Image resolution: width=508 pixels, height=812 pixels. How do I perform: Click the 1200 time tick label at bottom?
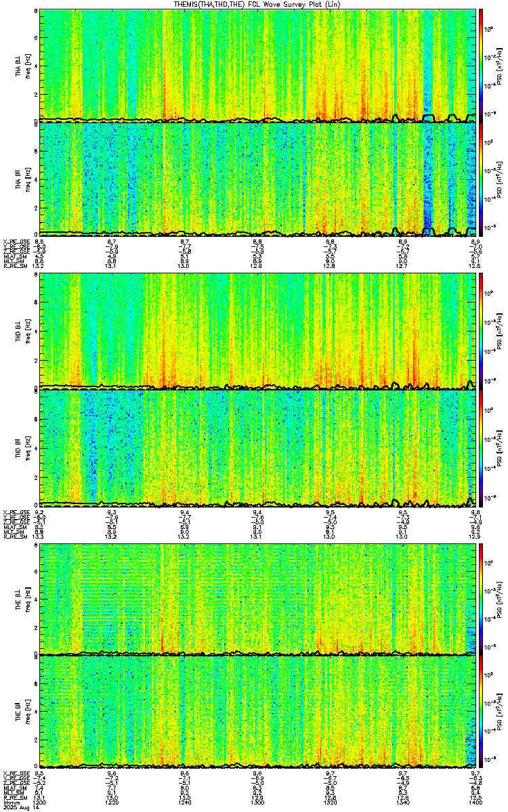[40, 803]
